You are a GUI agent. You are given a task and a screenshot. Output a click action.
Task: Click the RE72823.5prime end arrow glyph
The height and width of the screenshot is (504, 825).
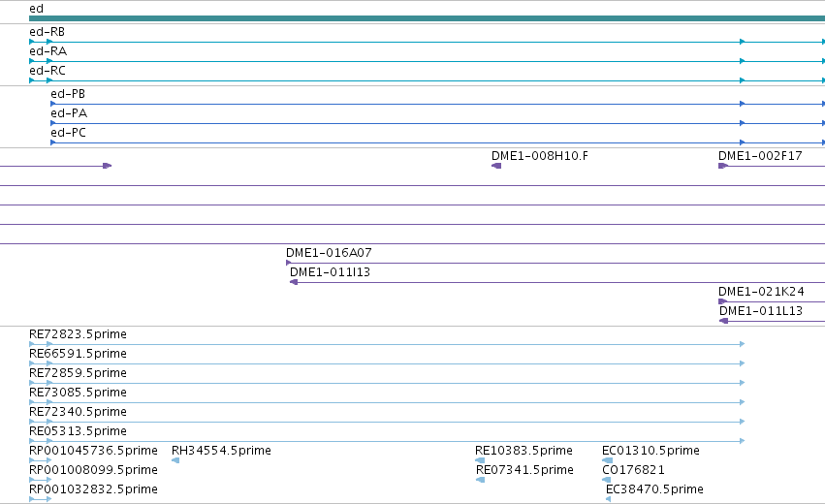[742, 344]
